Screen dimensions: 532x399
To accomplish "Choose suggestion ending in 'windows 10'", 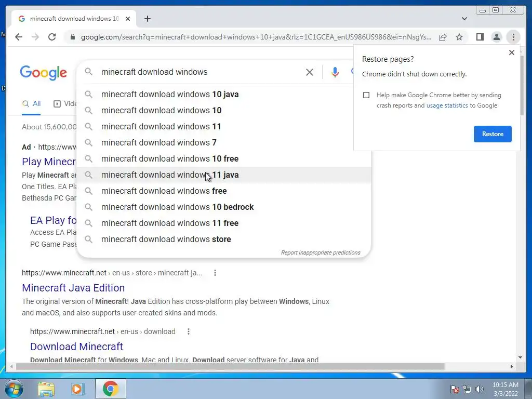I will tap(224, 110).
